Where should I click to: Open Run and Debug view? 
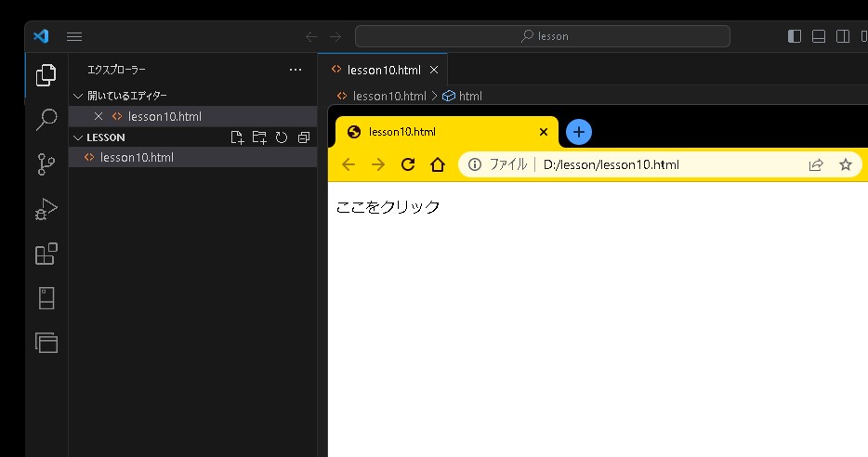(x=46, y=210)
